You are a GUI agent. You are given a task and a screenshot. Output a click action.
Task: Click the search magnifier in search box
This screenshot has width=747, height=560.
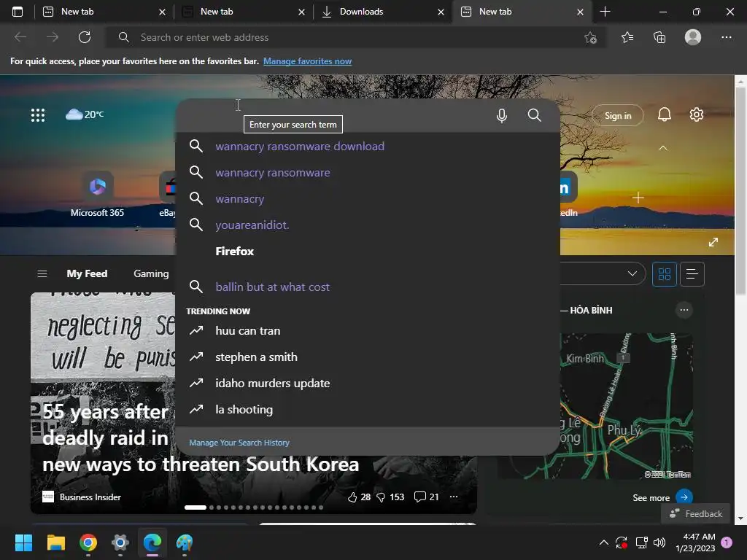535,115
